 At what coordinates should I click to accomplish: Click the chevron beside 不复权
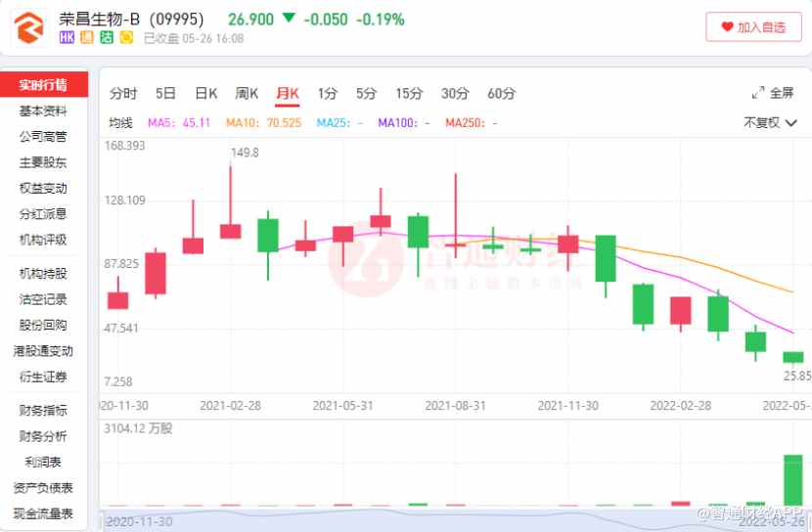click(x=790, y=123)
